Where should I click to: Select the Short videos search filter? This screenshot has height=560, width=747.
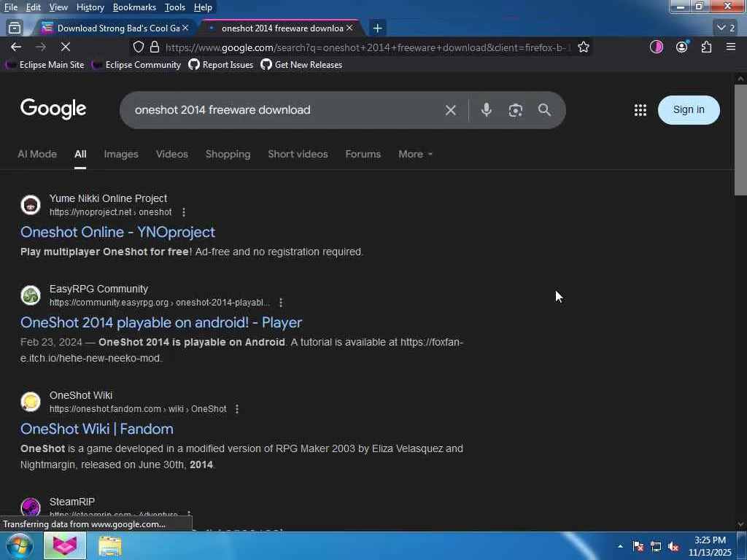pyautogui.click(x=298, y=155)
